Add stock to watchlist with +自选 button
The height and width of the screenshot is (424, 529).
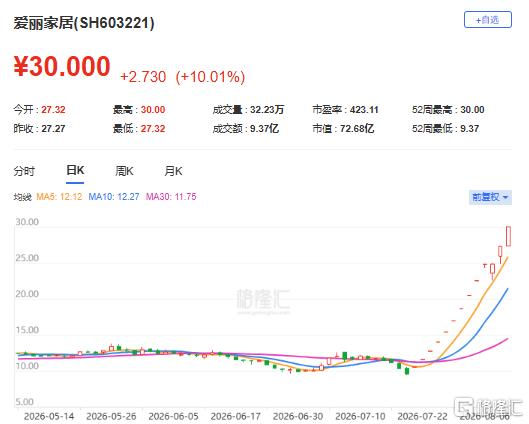tap(488, 20)
